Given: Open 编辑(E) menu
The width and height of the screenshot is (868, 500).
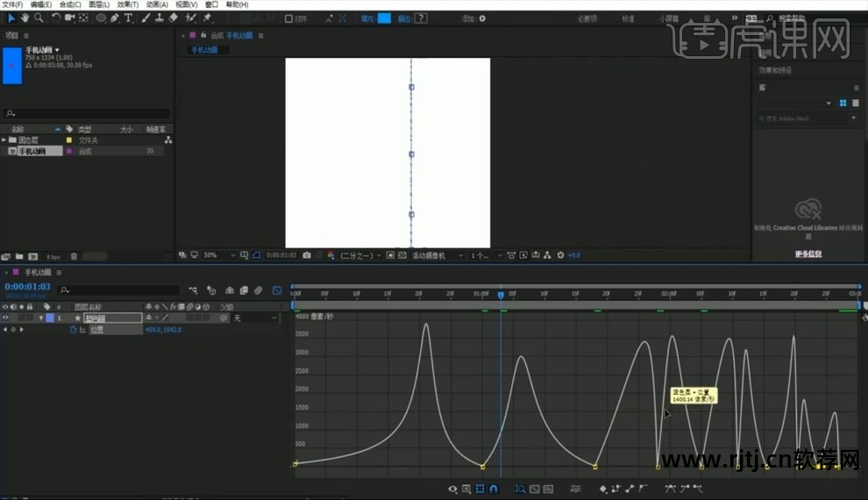Looking at the screenshot, I should coord(41,4).
